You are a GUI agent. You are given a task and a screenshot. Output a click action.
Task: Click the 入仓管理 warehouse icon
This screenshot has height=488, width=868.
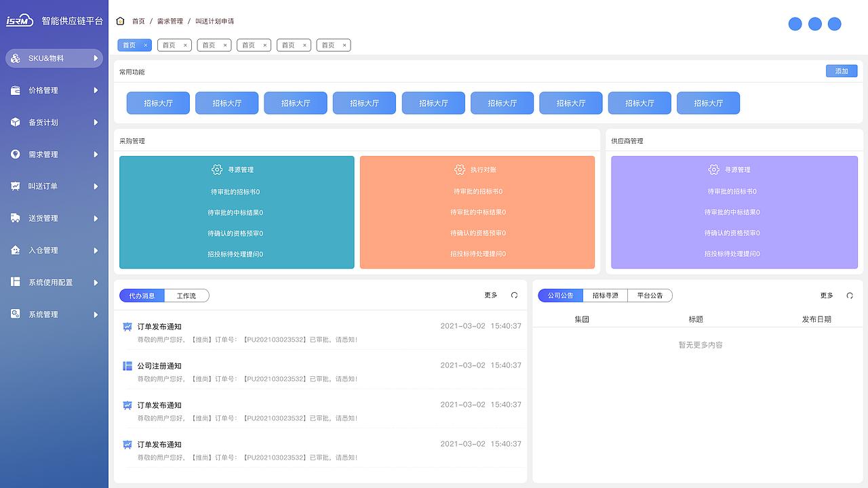(15, 250)
